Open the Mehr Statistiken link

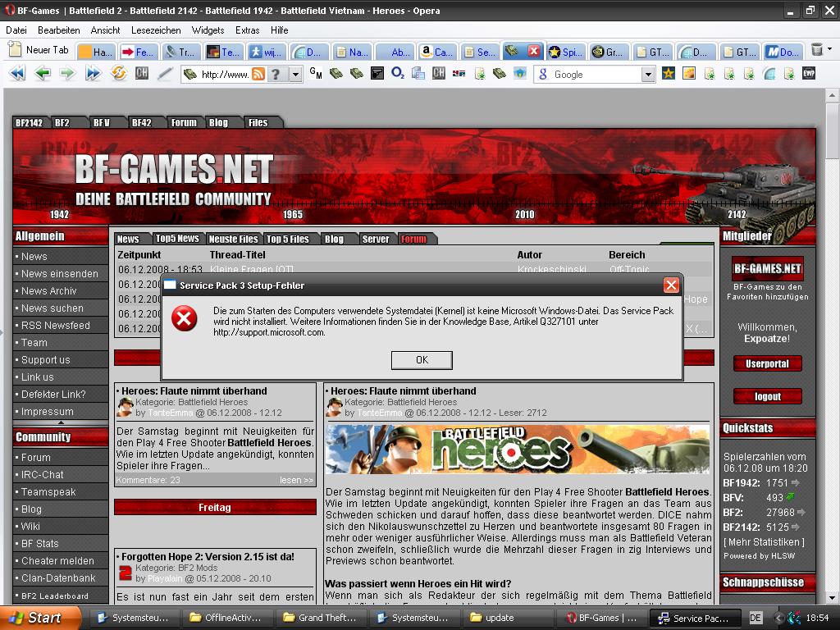click(764, 542)
